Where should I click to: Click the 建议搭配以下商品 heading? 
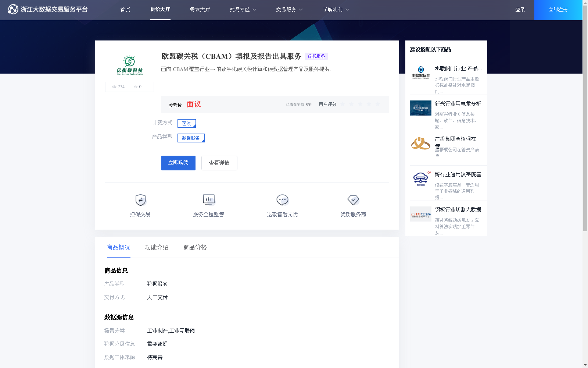(430, 50)
